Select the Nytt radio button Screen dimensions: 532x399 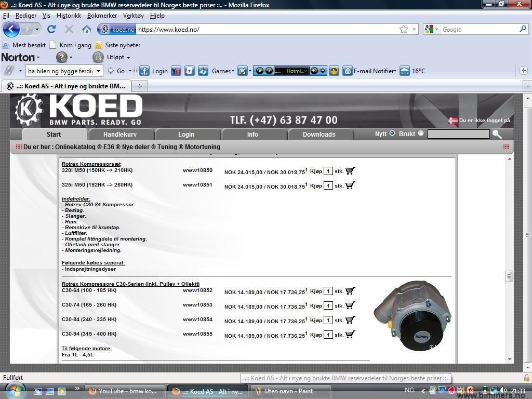(392, 134)
